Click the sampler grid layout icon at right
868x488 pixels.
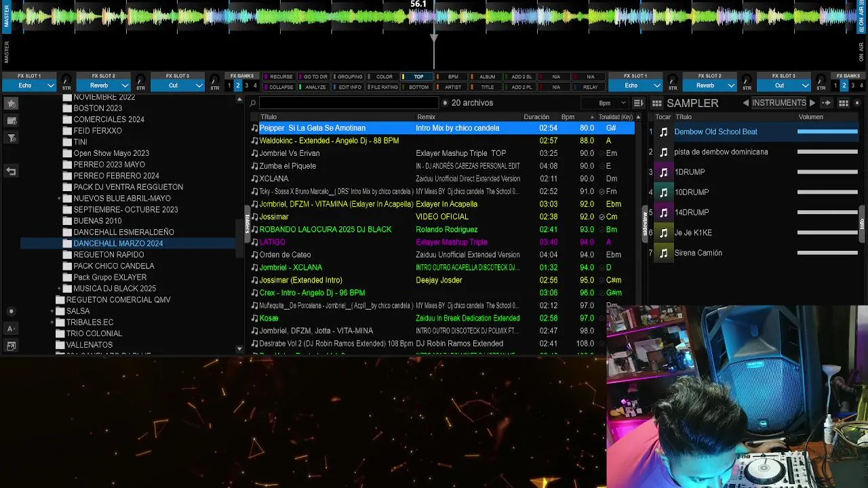pos(844,103)
